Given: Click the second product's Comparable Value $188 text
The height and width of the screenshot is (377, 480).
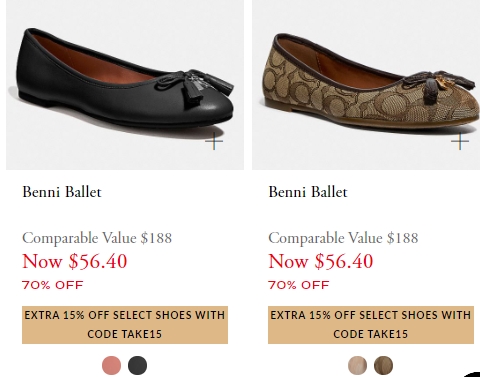Looking at the screenshot, I should 343,238.
